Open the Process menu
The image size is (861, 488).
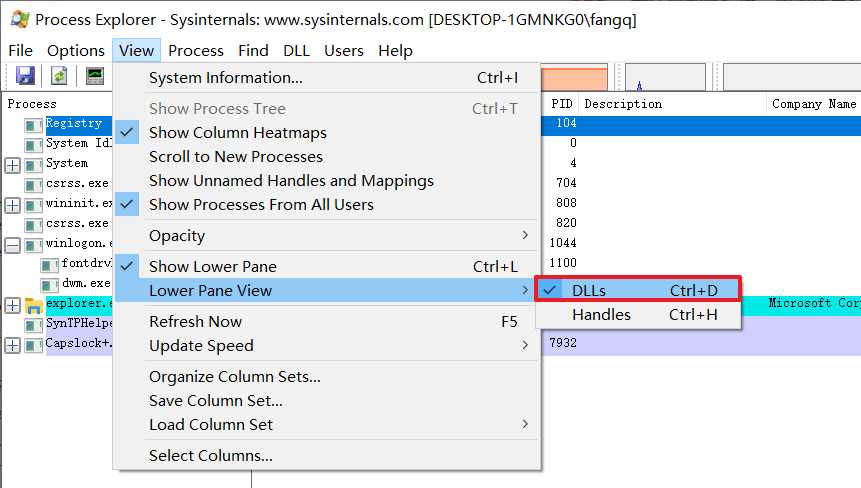click(195, 51)
